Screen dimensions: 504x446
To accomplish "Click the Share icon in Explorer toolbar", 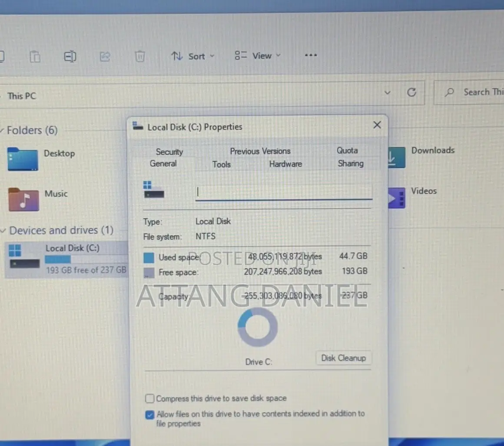I will tap(105, 57).
